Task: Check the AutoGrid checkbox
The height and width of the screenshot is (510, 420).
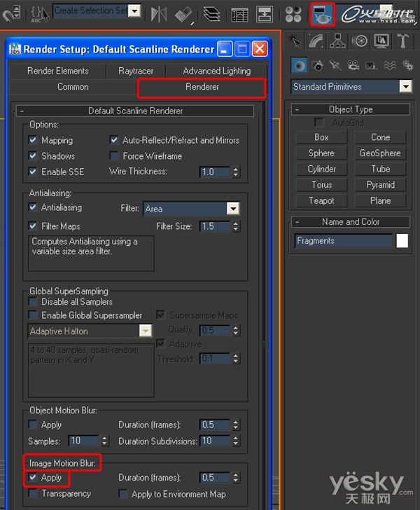Action: tap(319, 123)
